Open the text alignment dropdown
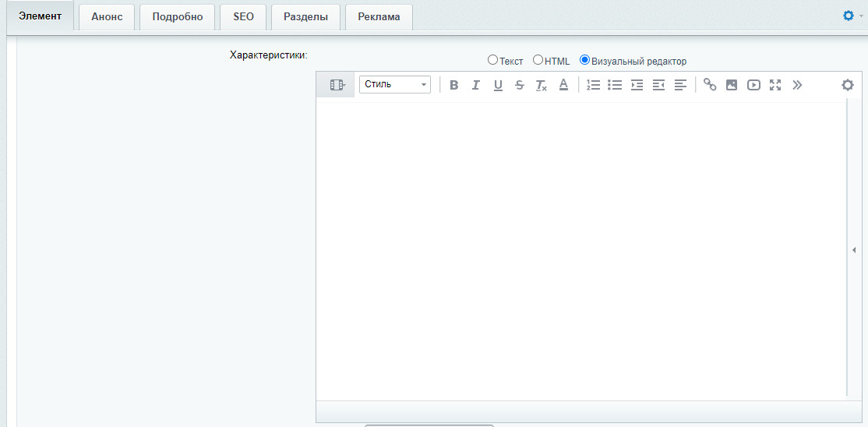This screenshot has height=427, width=868. pyautogui.click(x=681, y=85)
